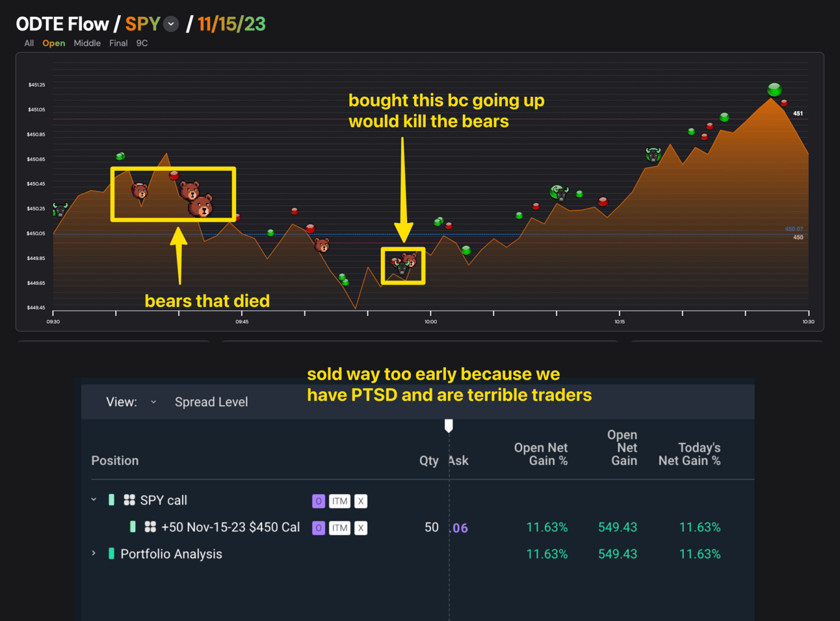Click the SPY ticker text in title
The image size is (840, 621).
142,24
